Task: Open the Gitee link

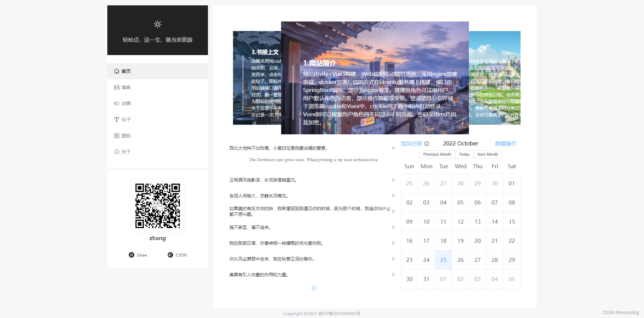Action: coord(138,255)
